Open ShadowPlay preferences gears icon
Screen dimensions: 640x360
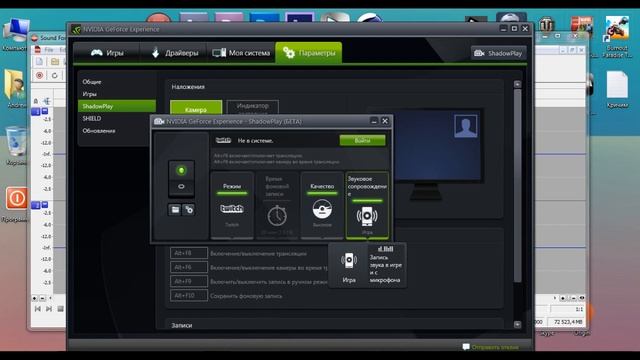tap(189, 210)
